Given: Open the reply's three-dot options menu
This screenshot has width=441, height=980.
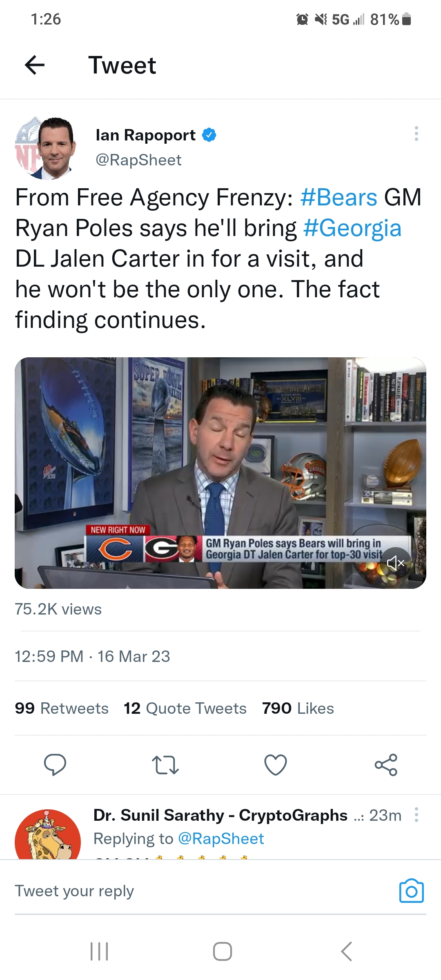Looking at the screenshot, I should tap(416, 815).
